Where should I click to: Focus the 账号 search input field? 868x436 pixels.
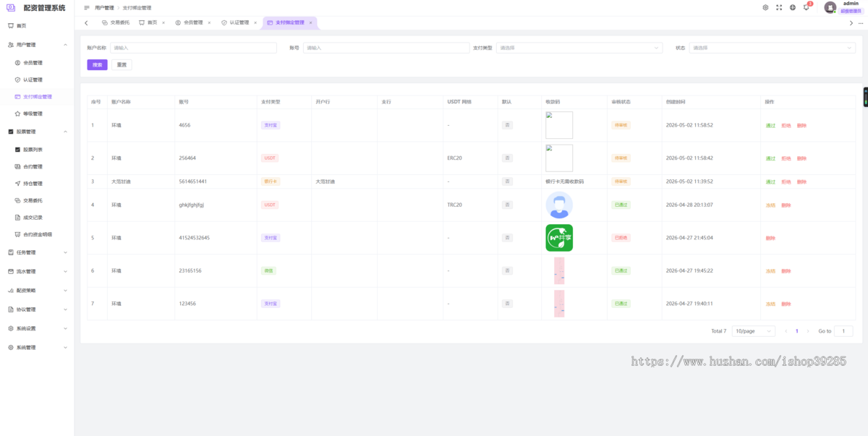click(386, 48)
